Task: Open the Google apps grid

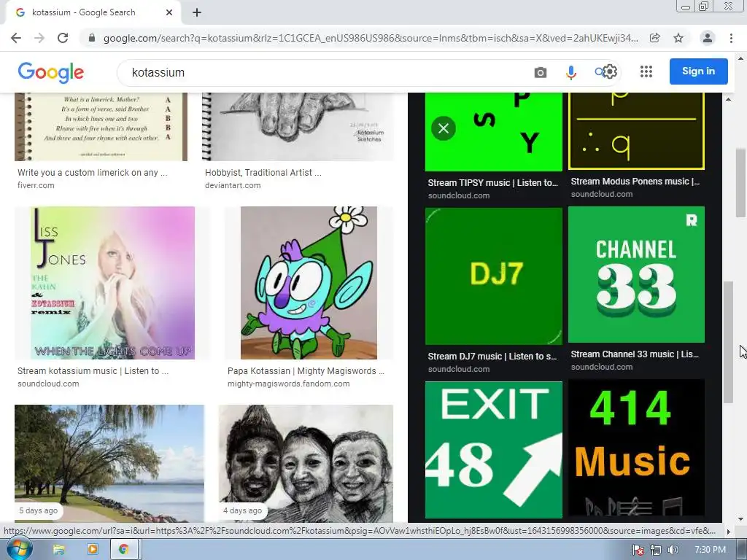Action: (x=646, y=71)
